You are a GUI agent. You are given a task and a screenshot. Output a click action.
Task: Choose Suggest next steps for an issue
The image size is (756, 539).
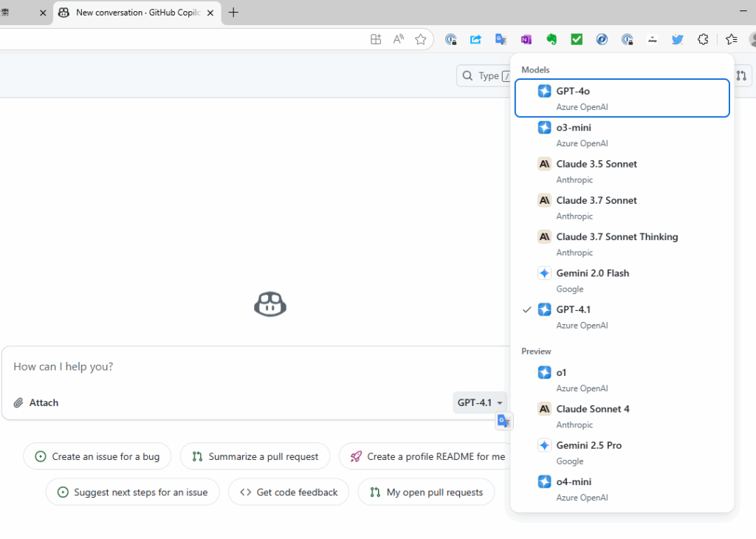coord(133,492)
